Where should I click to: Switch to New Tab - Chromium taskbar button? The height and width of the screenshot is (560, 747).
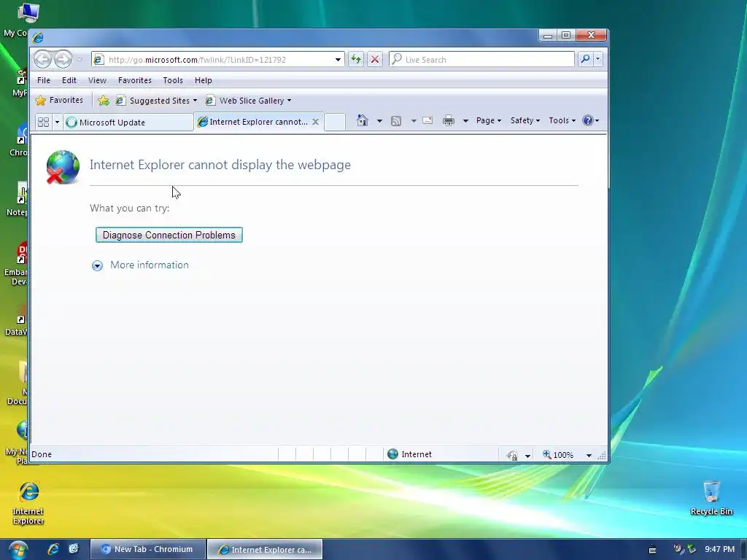pos(147,549)
